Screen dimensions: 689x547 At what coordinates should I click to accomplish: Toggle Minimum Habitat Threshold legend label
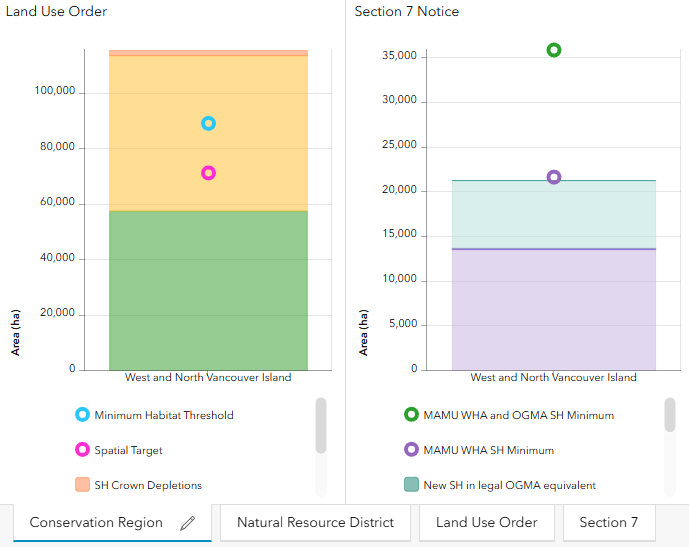click(164, 415)
